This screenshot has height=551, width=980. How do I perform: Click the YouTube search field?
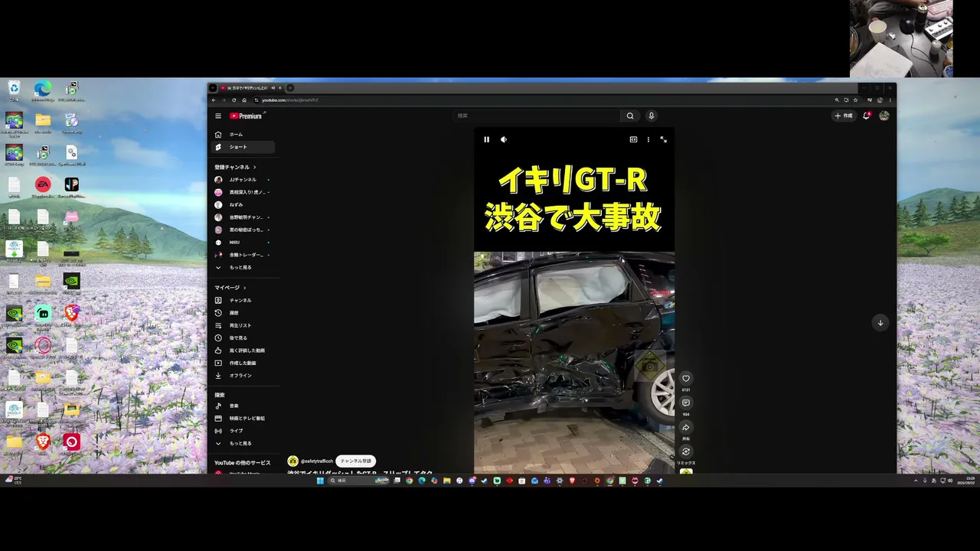click(536, 116)
